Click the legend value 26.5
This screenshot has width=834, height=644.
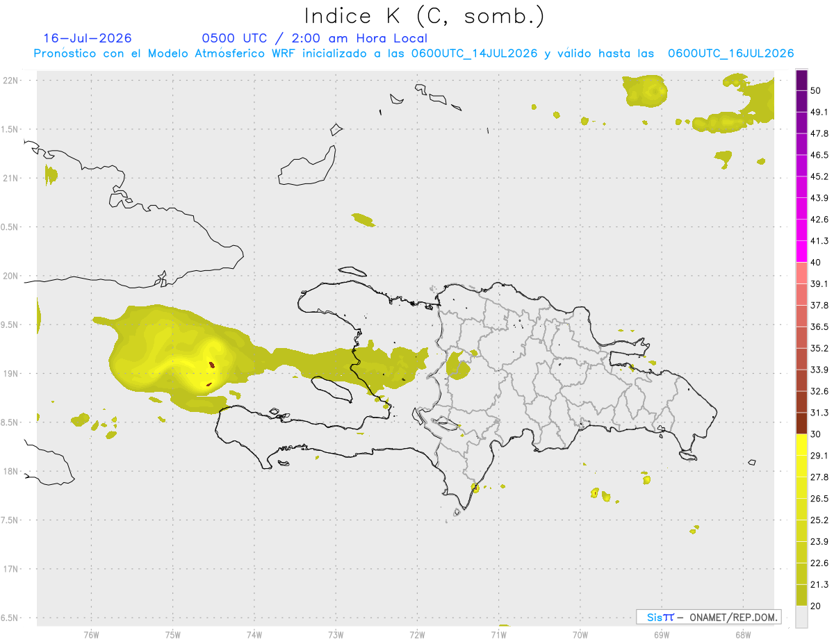[x=819, y=499]
